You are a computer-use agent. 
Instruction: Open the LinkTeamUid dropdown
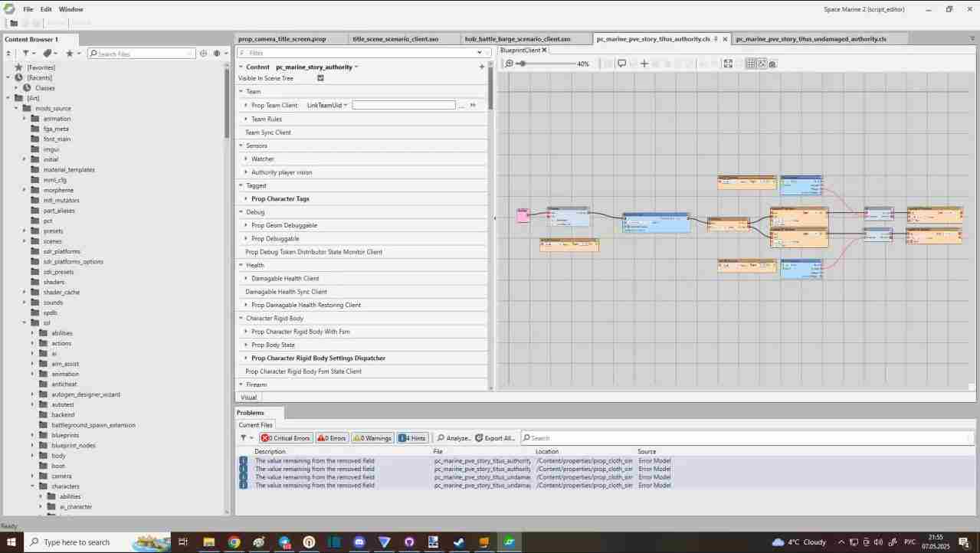pos(327,105)
